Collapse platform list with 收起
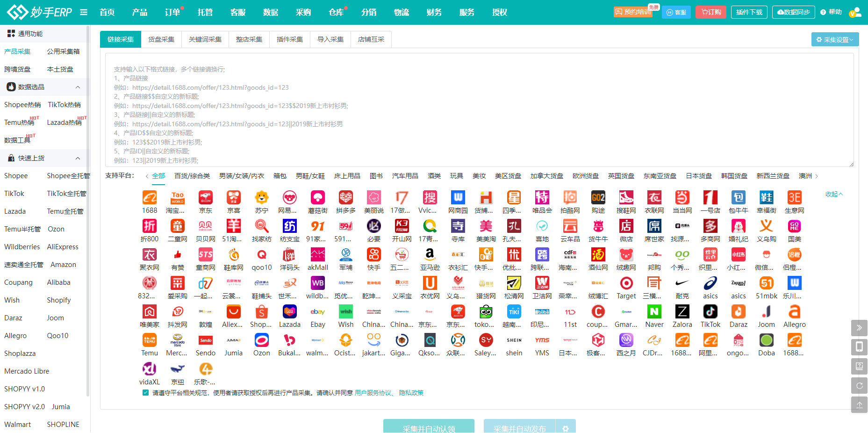The width and height of the screenshot is (868, 433). pyautogui.click(x=834, y=194)
